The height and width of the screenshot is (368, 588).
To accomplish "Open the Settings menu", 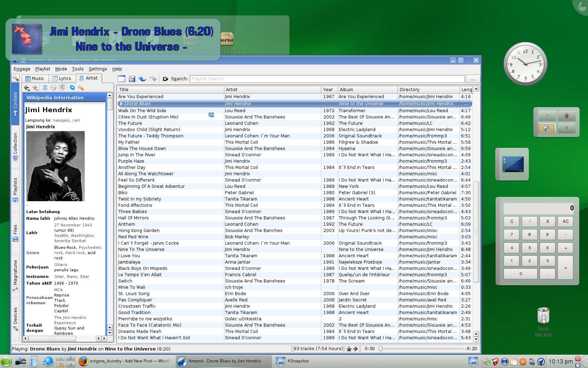I will pos(98,69).
